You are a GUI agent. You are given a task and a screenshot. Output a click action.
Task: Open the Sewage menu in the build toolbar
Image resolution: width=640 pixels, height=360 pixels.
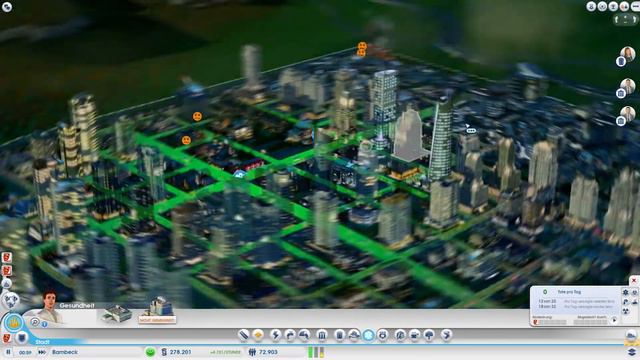(304, 335)
